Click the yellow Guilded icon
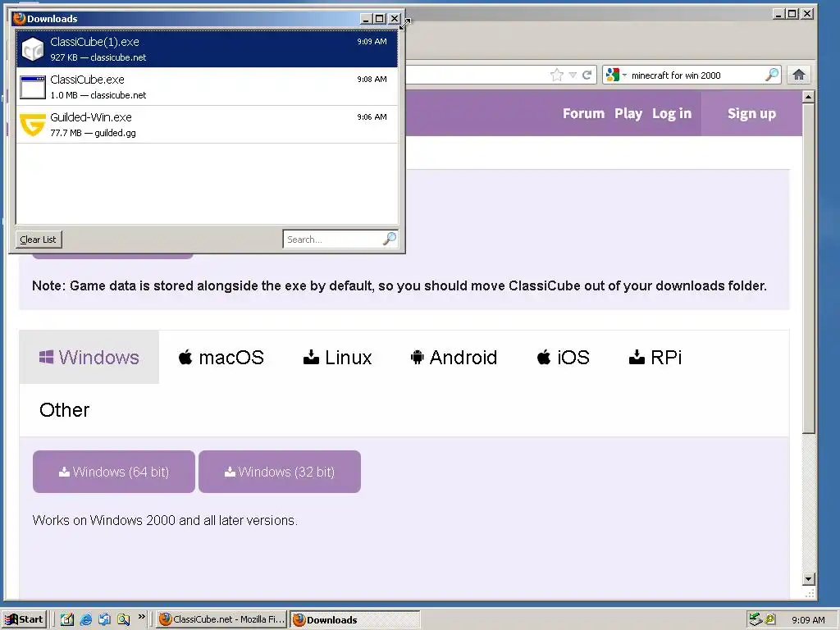 click(x=33, y=125)
